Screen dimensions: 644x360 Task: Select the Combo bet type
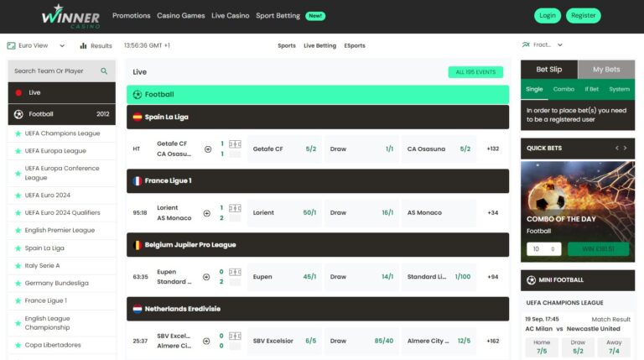[563, 89]
